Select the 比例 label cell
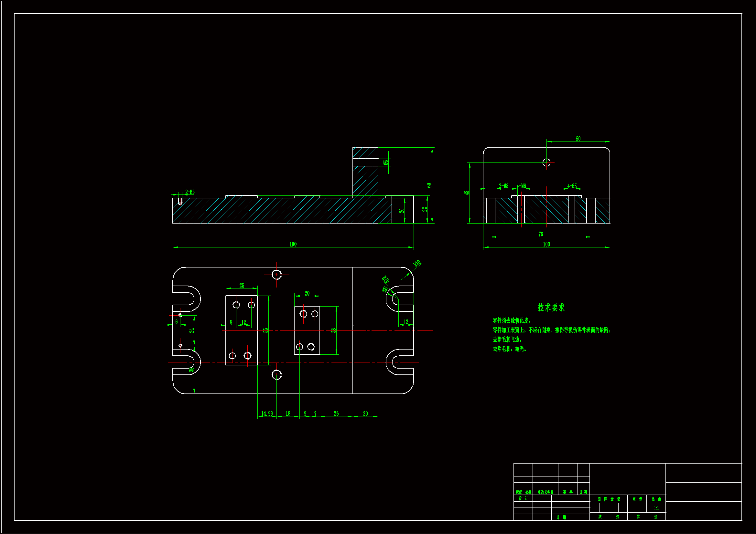756x534 pixels. (x=656, y=499)
